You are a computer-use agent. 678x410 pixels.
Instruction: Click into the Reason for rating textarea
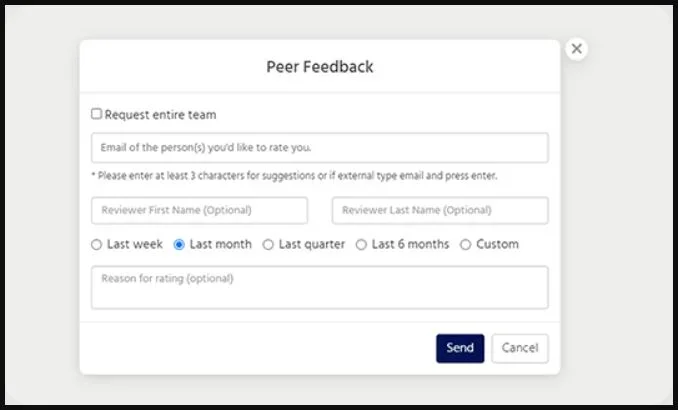pos(319,287)
